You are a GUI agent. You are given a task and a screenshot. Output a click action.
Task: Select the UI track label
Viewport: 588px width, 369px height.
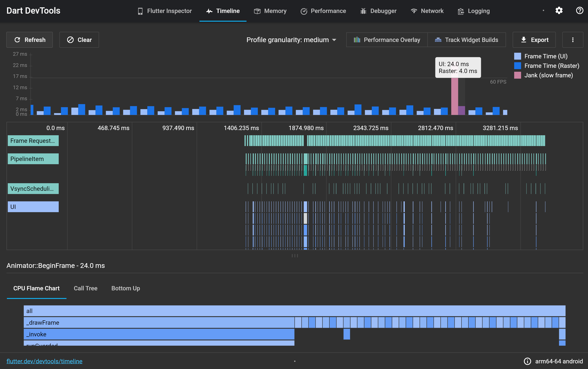33,207
